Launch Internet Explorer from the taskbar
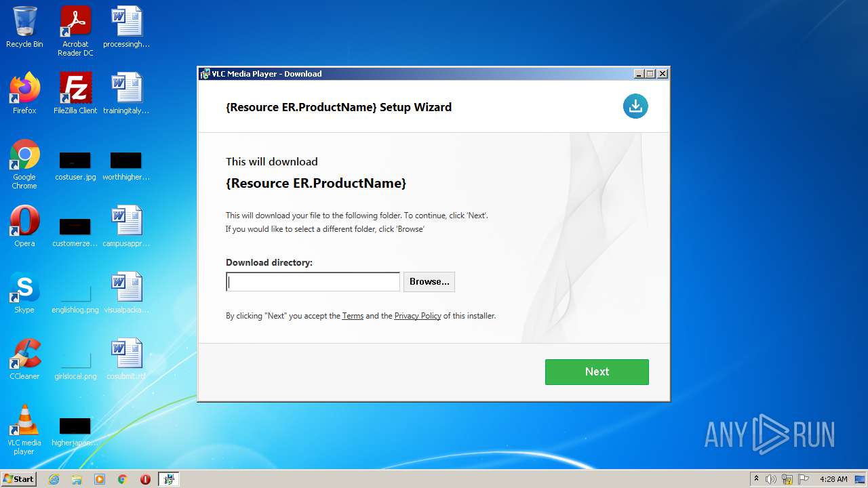Image resolution: width=868 pixels, height=488 pixels. click(54, 479)
